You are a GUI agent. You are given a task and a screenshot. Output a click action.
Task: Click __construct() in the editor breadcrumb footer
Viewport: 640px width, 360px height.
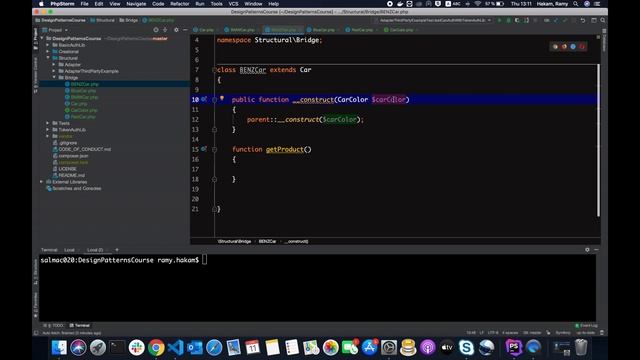[x=297, y=241]
